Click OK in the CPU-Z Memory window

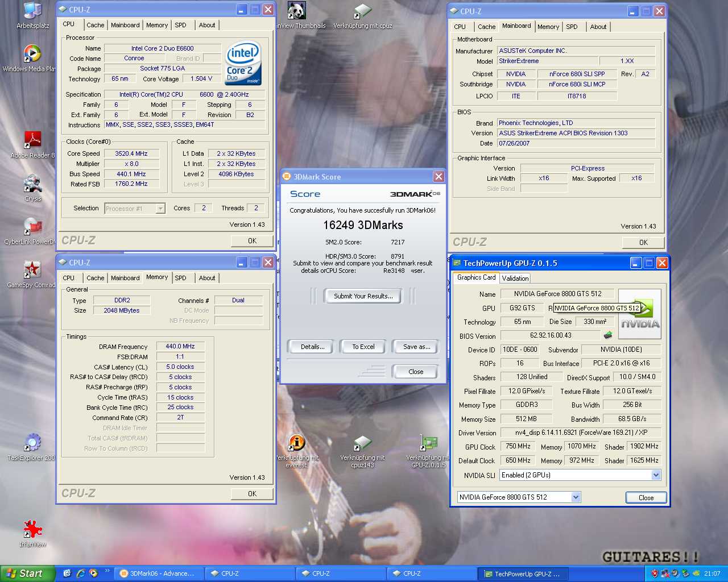[252, 494]
